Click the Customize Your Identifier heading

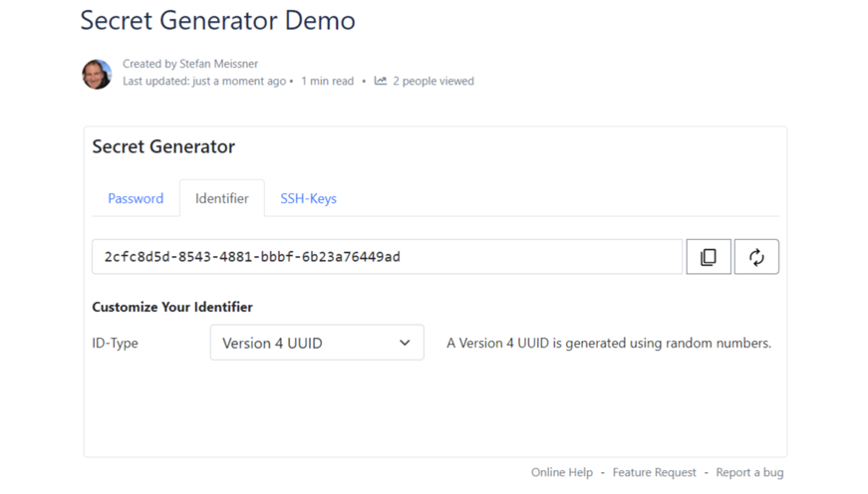click(x=172, y=307)
